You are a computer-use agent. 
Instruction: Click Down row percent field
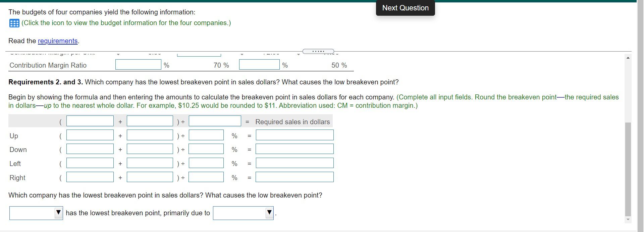[x=206, y=149]
